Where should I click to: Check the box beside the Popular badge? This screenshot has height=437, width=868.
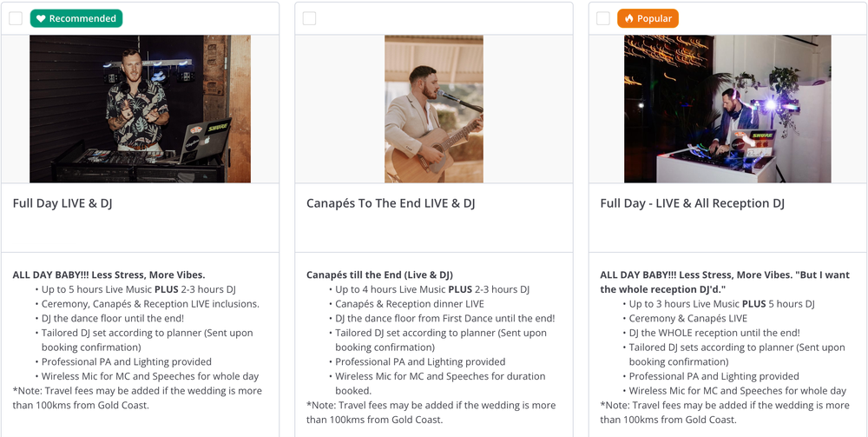(x=603, y=18)
